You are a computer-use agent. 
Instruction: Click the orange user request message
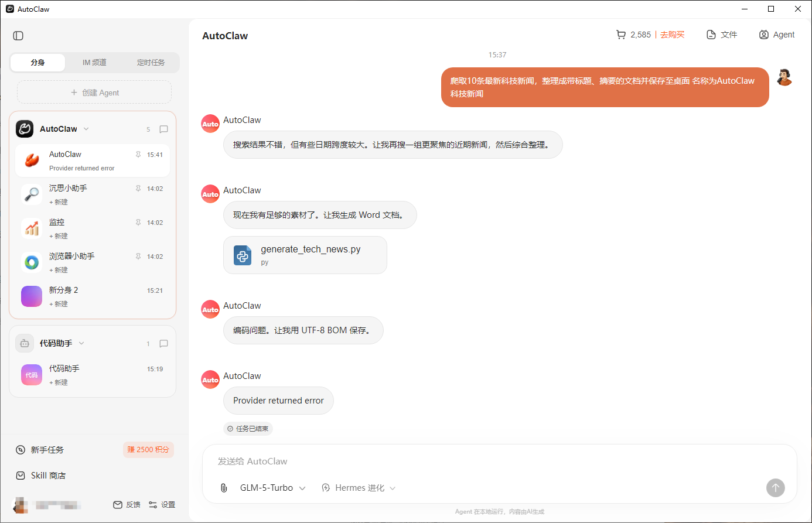coord(605,87)
